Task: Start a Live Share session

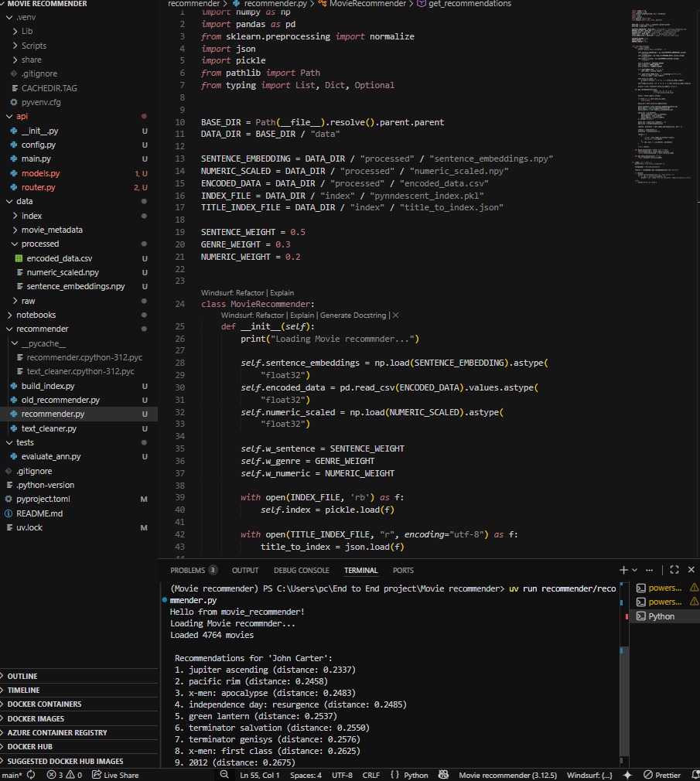Action: coord(114,774)
